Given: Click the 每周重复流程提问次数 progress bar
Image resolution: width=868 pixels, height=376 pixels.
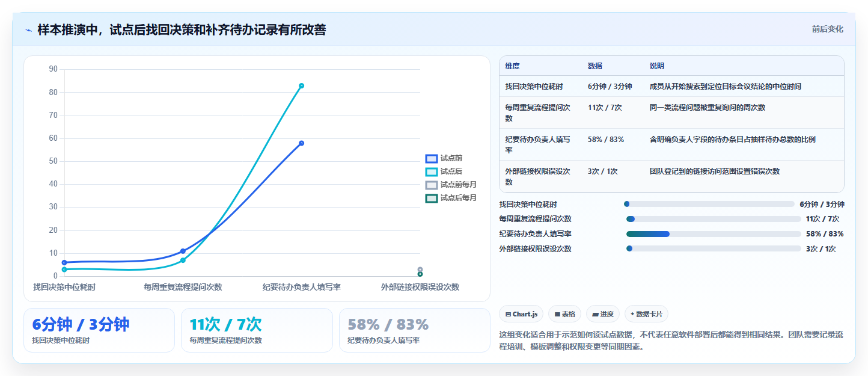Looking at the screenshot, I should pyautogui.click(x=714, y=219).
